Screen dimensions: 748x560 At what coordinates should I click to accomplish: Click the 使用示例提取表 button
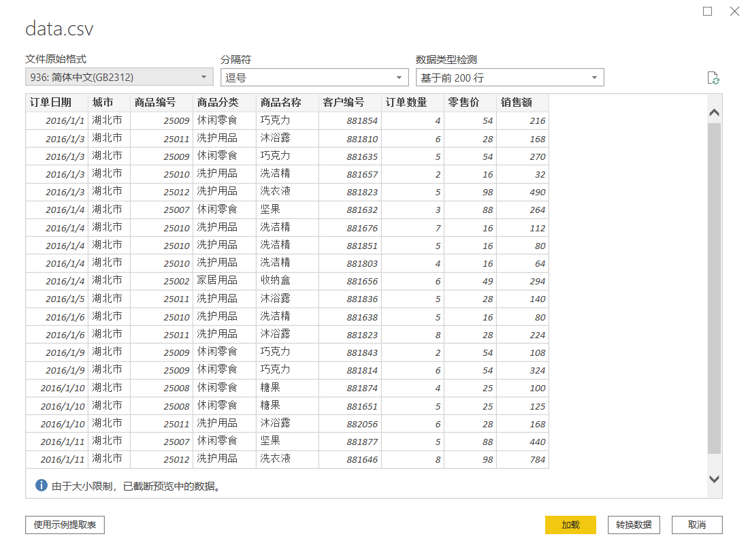point(65,525)
